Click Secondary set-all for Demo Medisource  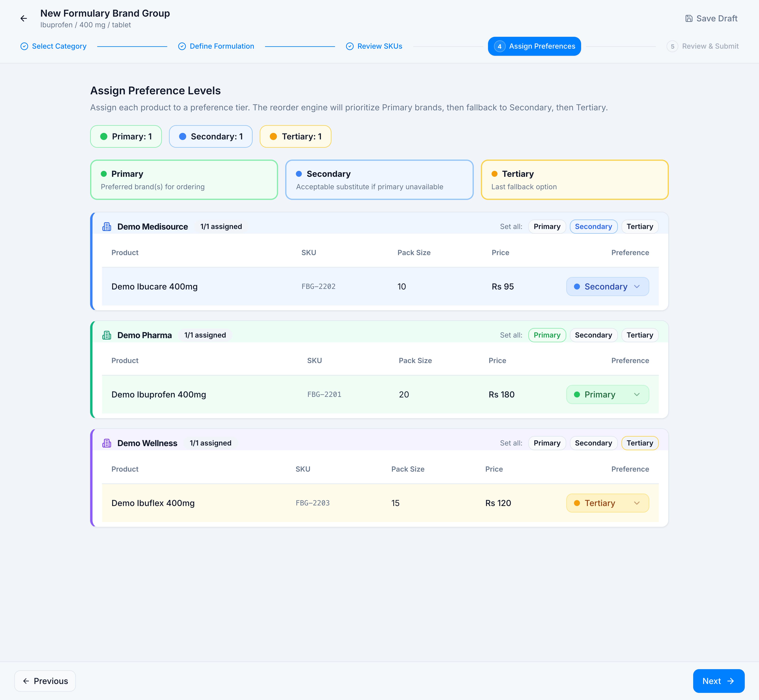tap(594, 227)
